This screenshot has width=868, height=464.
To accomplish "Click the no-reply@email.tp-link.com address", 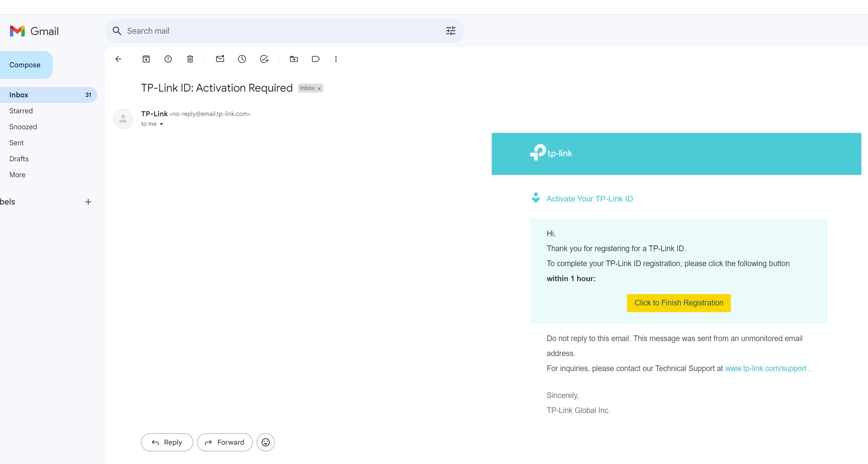I will point(210,114).
